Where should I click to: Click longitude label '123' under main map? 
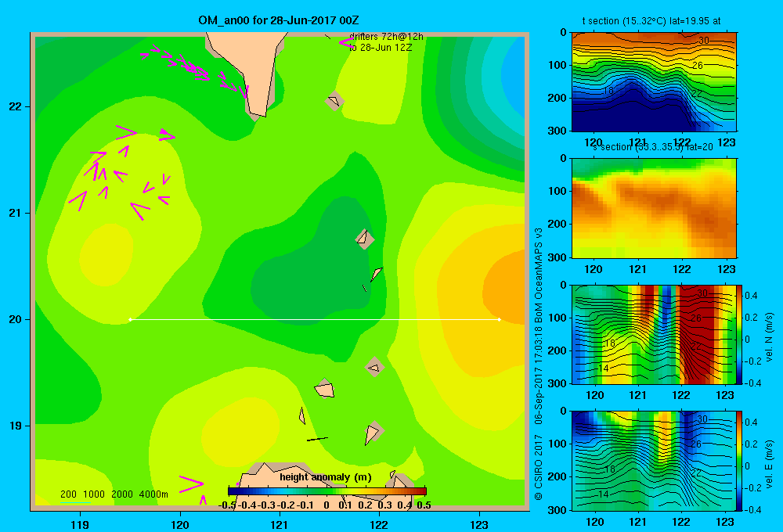479,524
